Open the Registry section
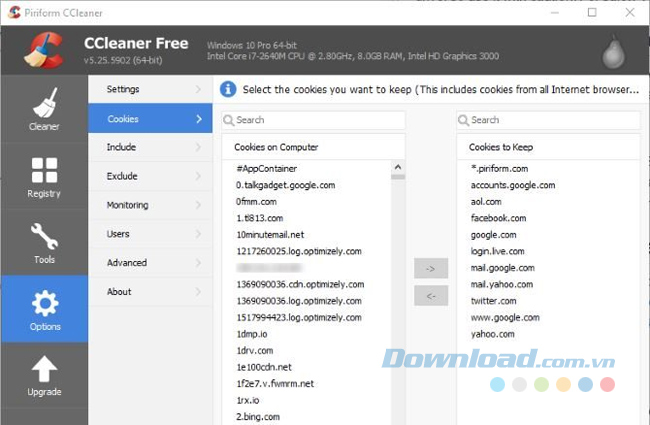This screenshot has height=425, width=650. coord(44,177)
